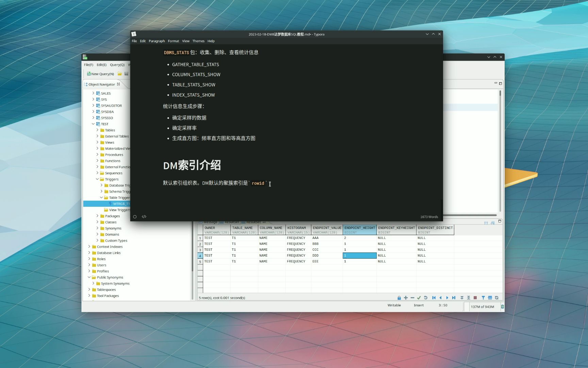Click the refresh icon at the resultset toolbar's end
Viewport: 588px width, 368px height.
coord(496,297)
